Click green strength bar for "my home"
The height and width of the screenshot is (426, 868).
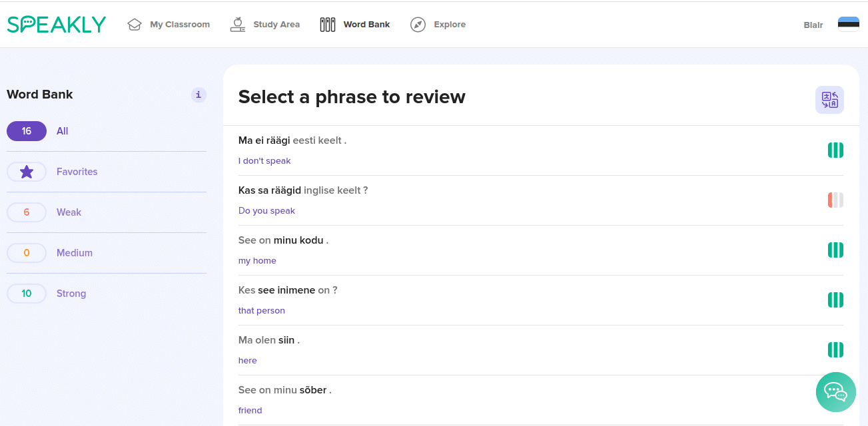(x=835, y=250)
